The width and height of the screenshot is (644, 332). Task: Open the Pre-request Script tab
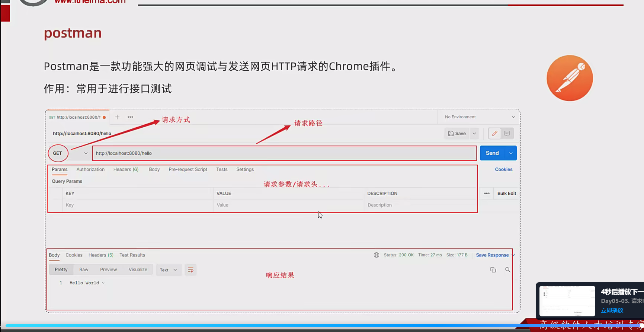pos(188,169)
